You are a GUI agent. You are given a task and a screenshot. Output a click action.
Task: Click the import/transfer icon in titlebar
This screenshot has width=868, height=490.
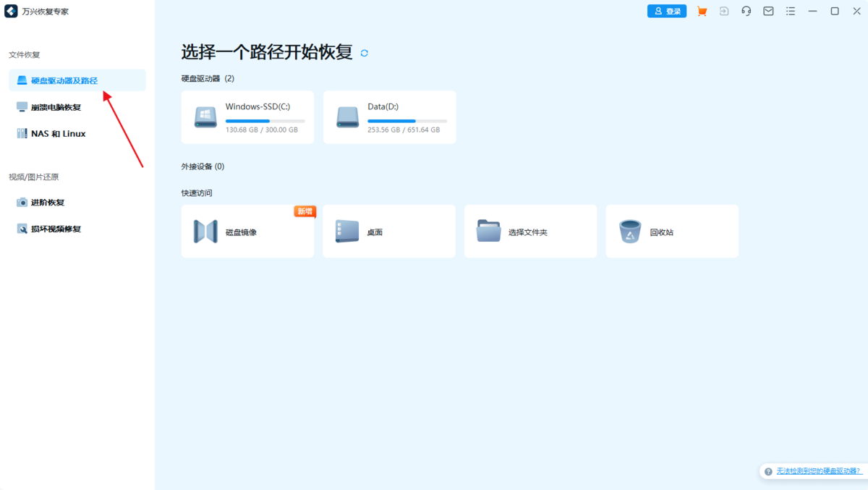(x=724, y=11)
